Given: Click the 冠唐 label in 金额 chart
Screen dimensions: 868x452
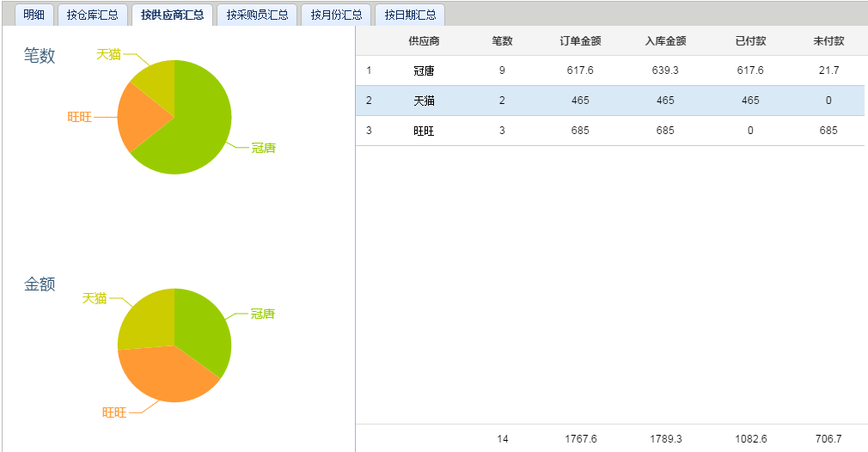Looking at the screenshot, I should pyautogui.click(x=262, y=315).
